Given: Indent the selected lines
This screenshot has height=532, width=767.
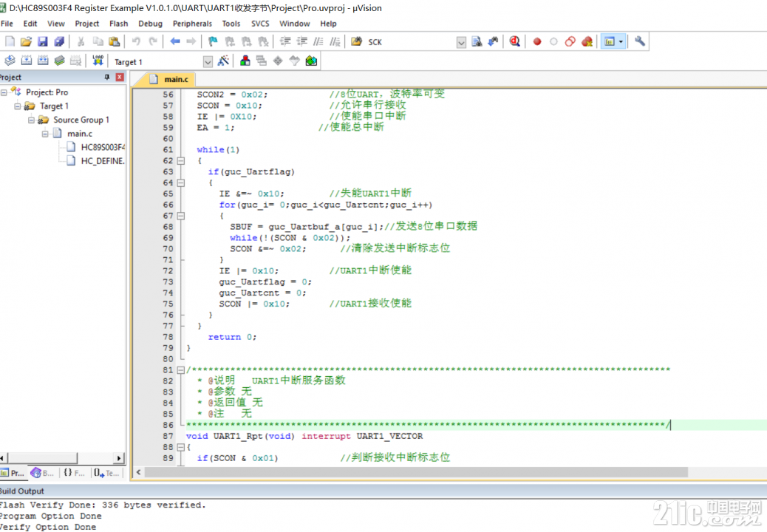Looking at the screenshot, I should (285, 41).
